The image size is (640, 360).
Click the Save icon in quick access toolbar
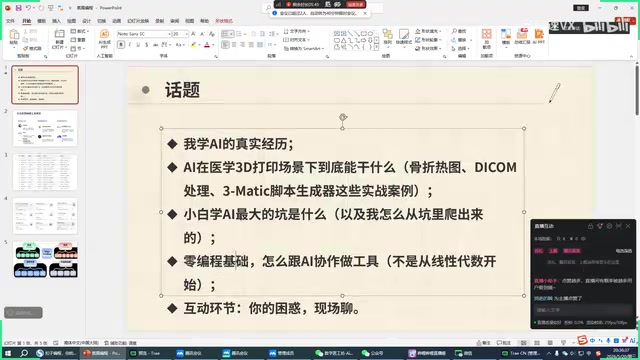(18, 8)
